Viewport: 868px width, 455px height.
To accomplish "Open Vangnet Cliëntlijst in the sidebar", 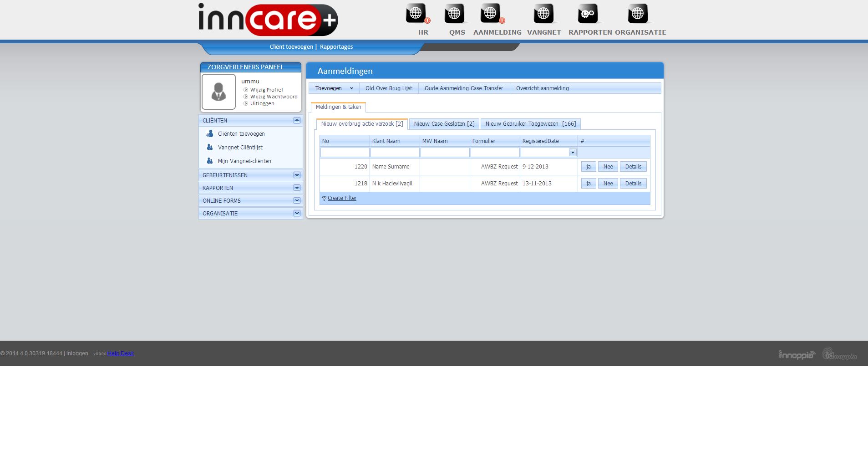I will [240, 148].
